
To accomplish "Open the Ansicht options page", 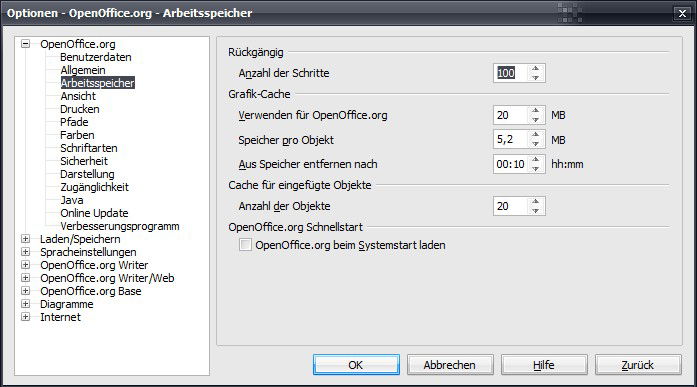I will [78, 96].
